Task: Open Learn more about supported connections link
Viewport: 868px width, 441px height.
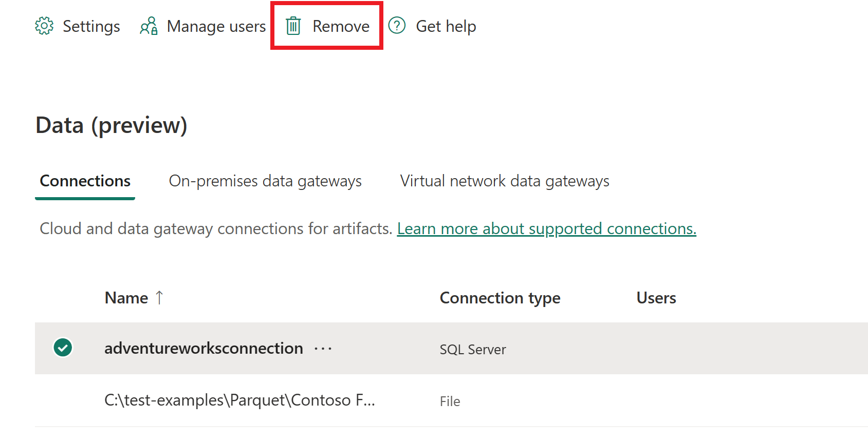Action: point(546,228)
